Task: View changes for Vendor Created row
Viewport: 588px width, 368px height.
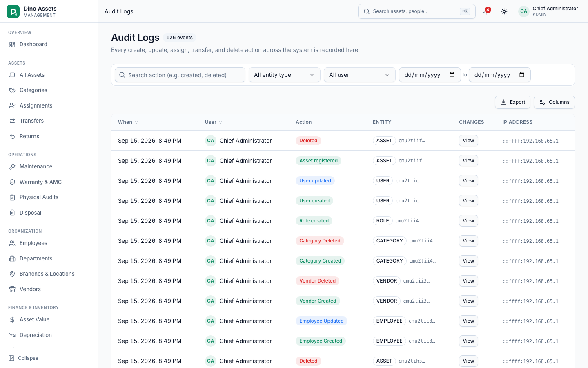Action: [x=468, y=301]
